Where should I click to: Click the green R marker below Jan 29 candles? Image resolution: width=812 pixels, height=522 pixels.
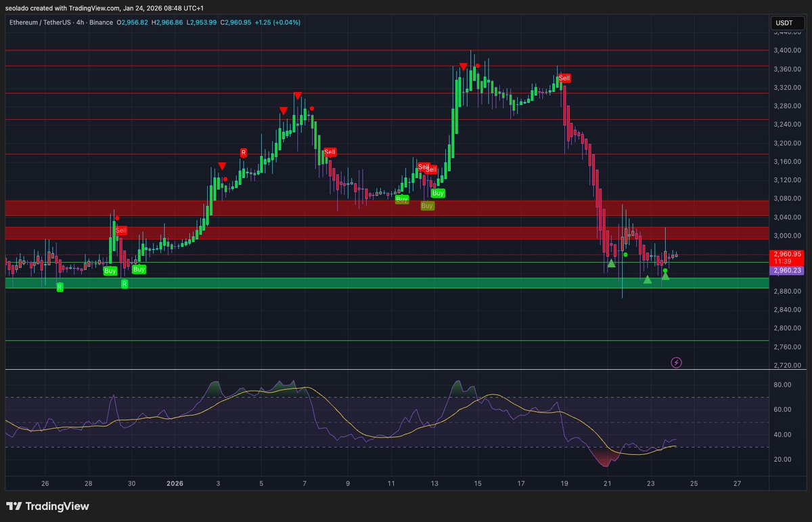tap(125, 284)
